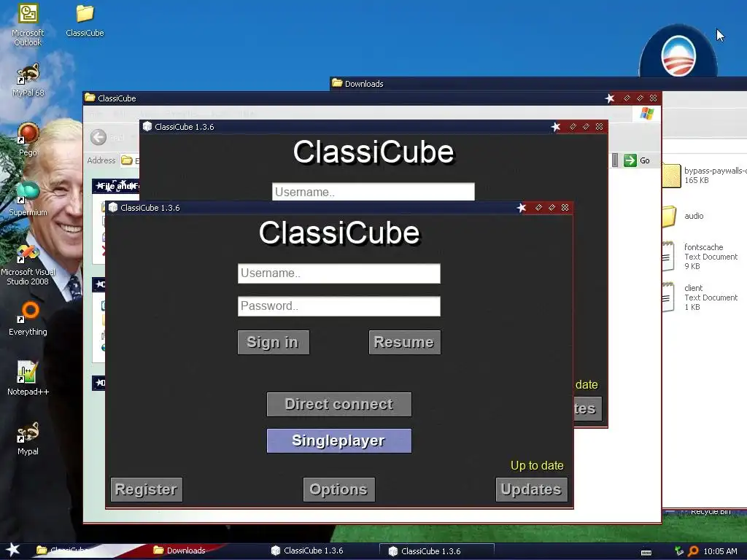Select the client text document
The height and width of the screenshot is (560, 747).
[700, 297]
